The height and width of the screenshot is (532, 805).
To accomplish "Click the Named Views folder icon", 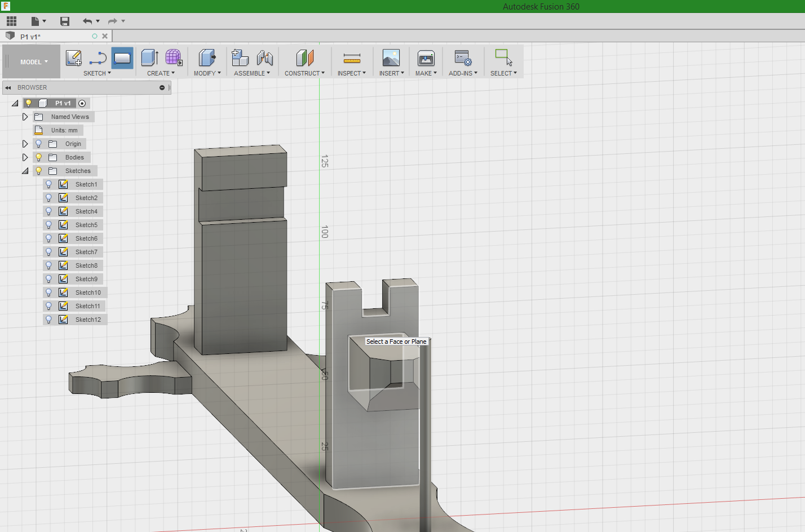I will point(39,117).
